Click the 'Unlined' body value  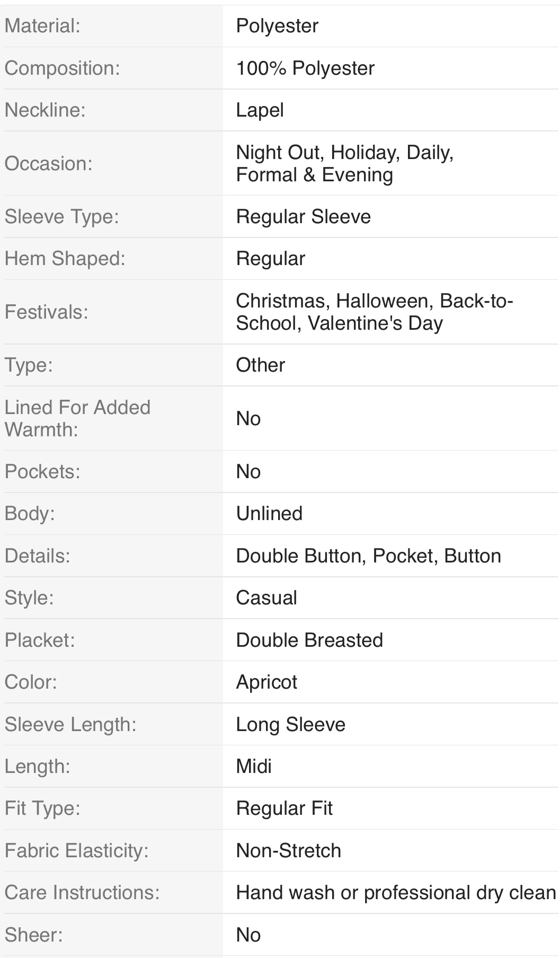(269, 514)
